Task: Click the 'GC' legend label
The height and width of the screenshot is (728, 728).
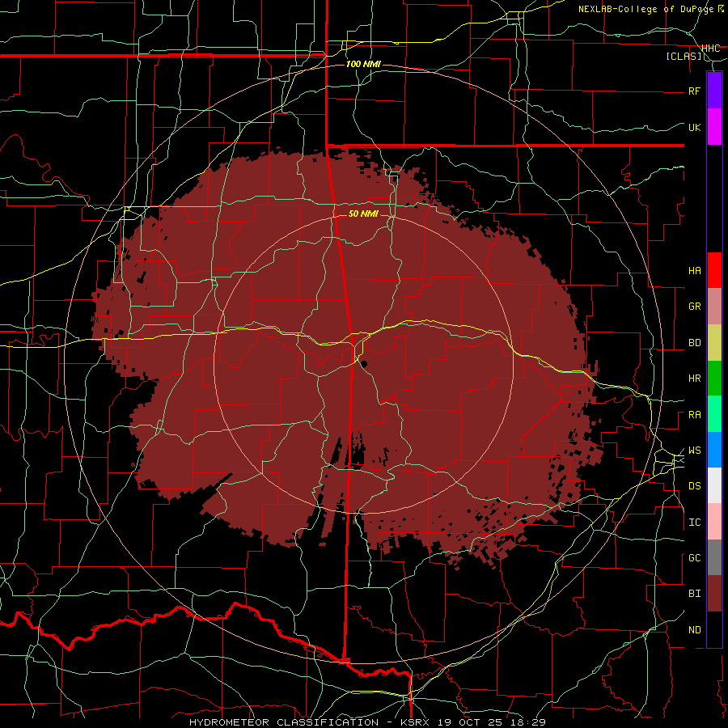Action: (x=695, y=558)
